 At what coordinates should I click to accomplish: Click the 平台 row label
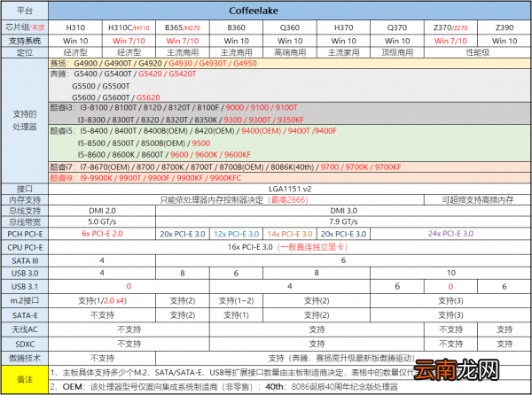[x=25, y=11]
